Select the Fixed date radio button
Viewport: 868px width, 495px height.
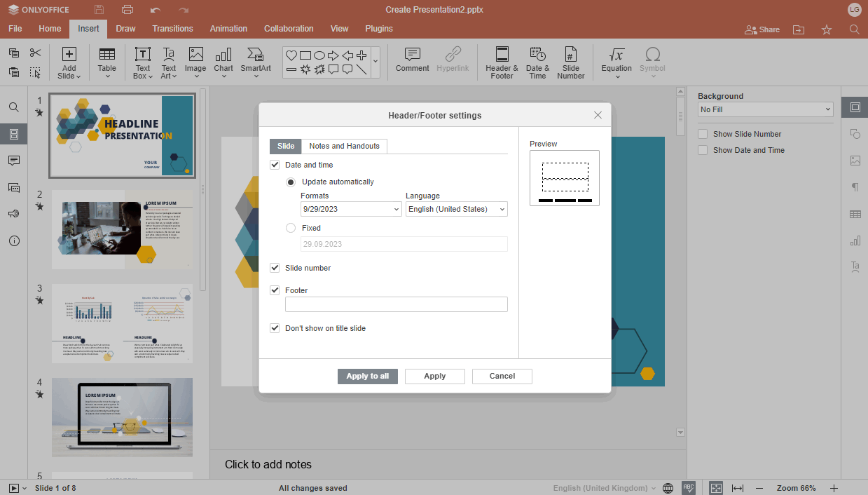[x=291, y=228]
